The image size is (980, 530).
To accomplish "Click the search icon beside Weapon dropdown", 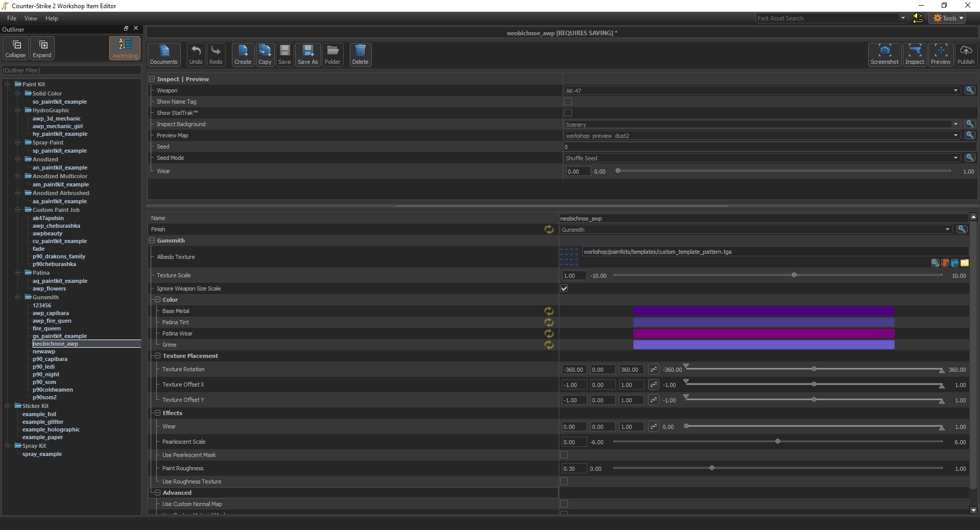I will coord(970,90).
